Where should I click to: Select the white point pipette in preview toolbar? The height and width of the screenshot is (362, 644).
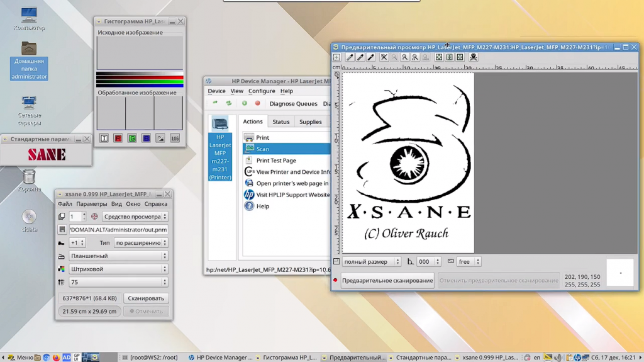(x=350, y=57)
